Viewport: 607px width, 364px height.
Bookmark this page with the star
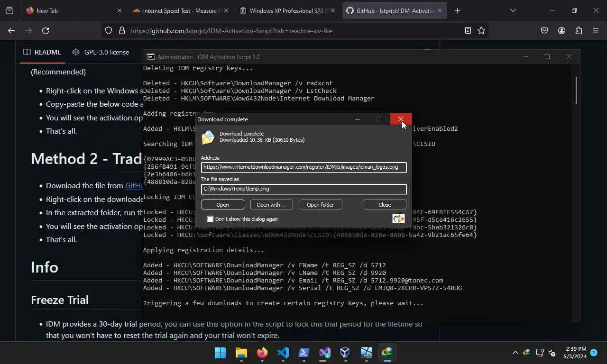pos(481,30)
